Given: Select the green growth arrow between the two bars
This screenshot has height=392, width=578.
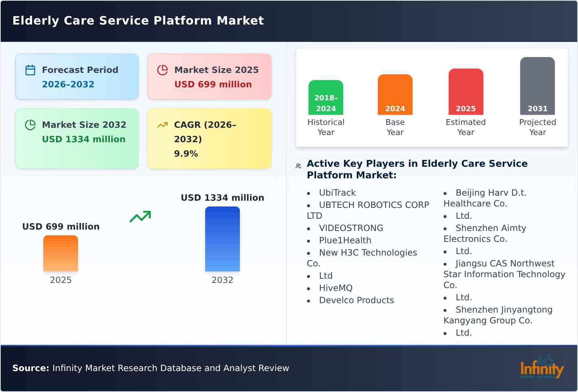Looking at the screenshot, I should pyautogui.click(x=141, y=217).
